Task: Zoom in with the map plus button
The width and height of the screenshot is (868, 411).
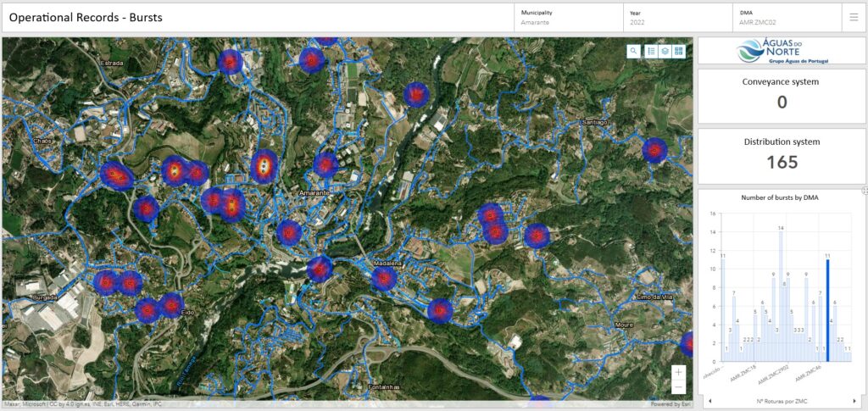Action: (679, 372)
